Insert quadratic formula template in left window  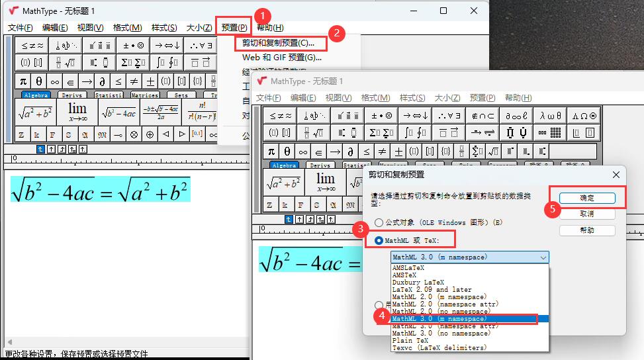coord(161,112)
